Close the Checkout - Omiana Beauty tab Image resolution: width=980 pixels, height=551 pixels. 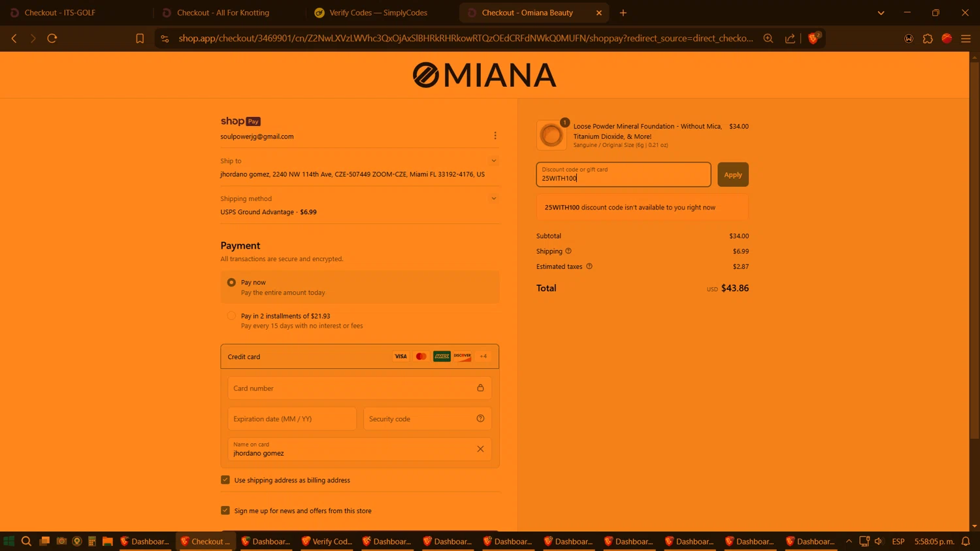(599, 12)
